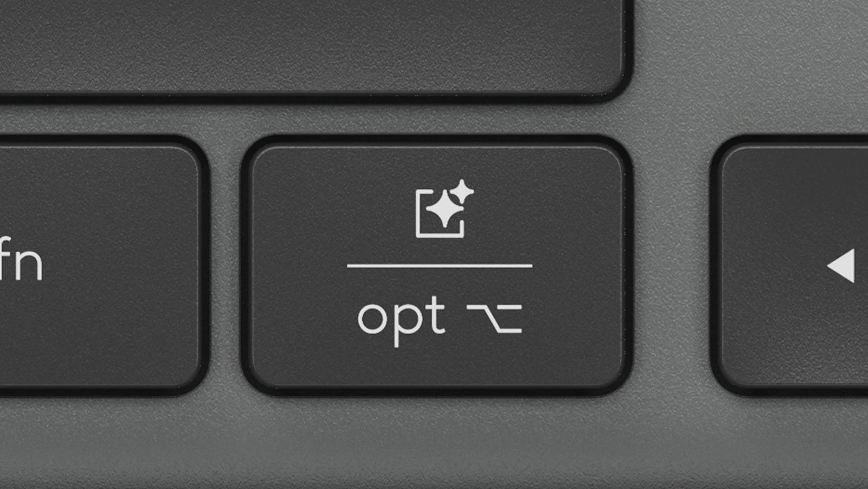Click the small sparkle star above the frame

pyautogui.click(x=463, y=191)
